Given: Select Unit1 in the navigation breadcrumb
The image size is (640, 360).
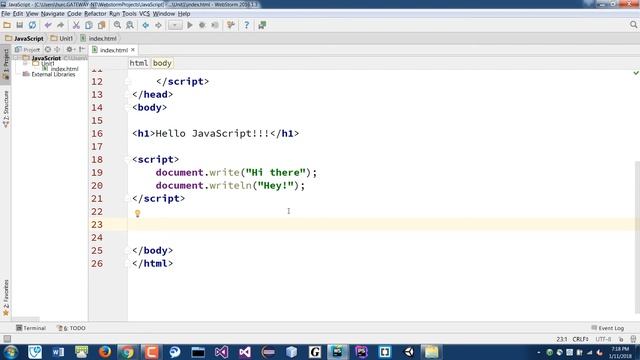Looking at the screenshot, I should click(62, 38).
